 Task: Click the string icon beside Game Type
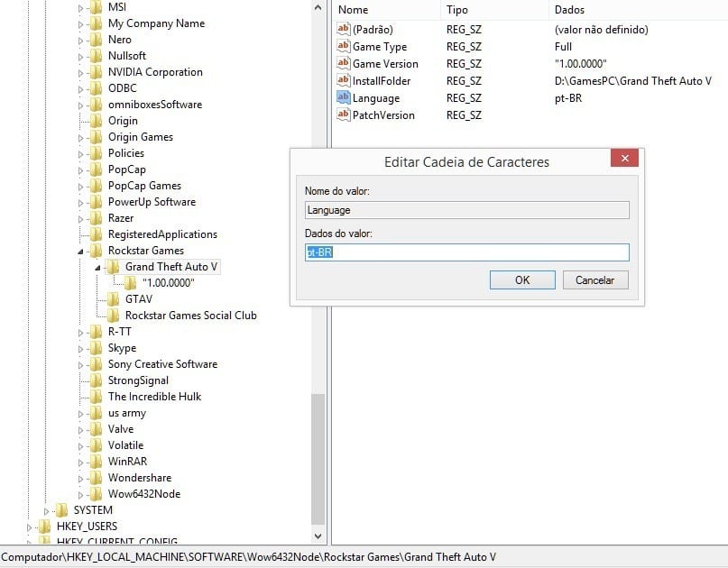click(x=343, y=46)
